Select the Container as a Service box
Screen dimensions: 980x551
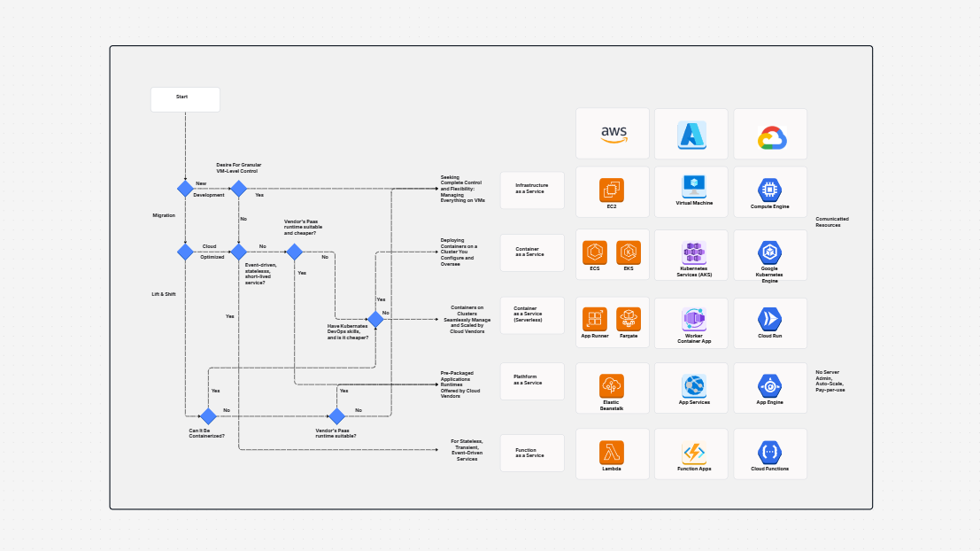[x=532, y=252]
